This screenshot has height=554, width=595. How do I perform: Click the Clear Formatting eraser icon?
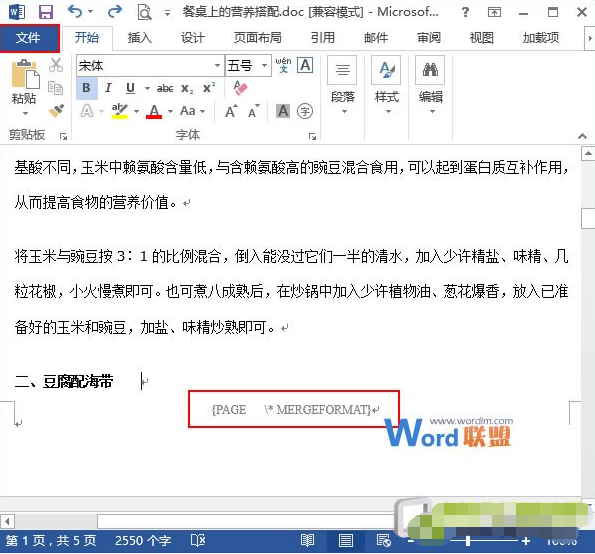[241, 88]
